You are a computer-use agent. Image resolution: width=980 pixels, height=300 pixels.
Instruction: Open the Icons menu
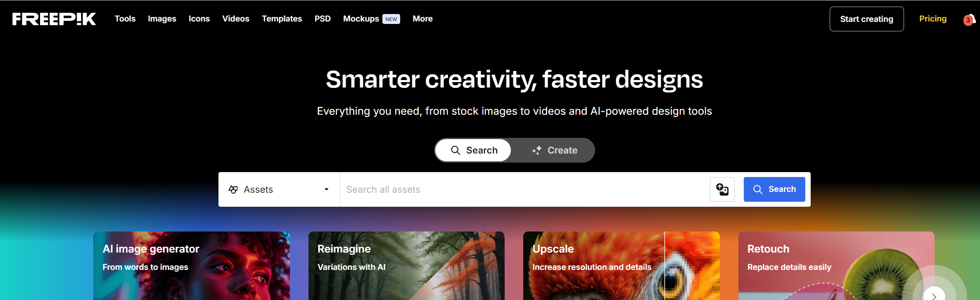pos(199,19)
